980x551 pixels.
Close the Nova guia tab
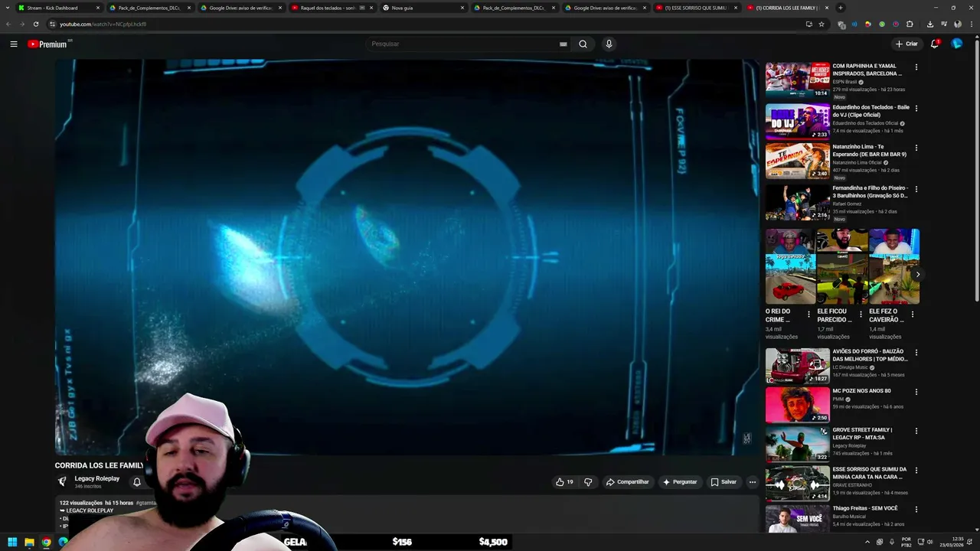pos(462,8)
